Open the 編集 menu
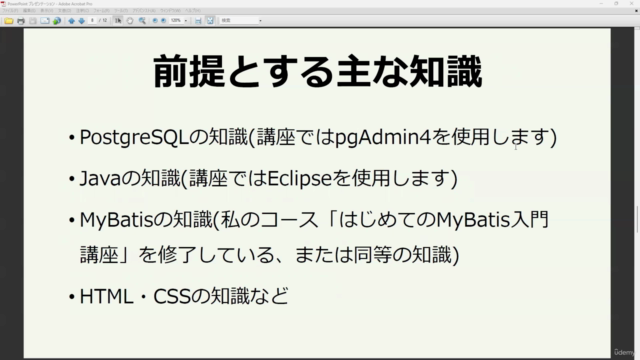640x360 pixels. (29, 11)
